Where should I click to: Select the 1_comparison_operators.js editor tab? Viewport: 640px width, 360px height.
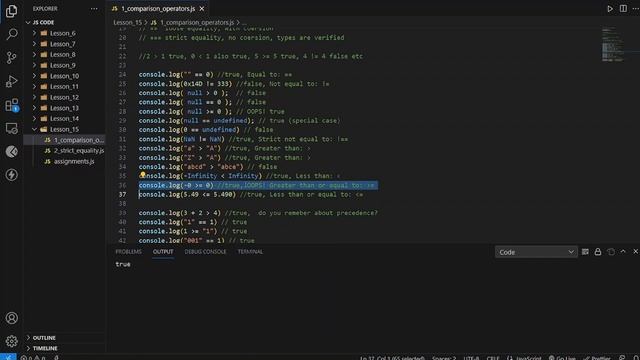tap(158, 9)
